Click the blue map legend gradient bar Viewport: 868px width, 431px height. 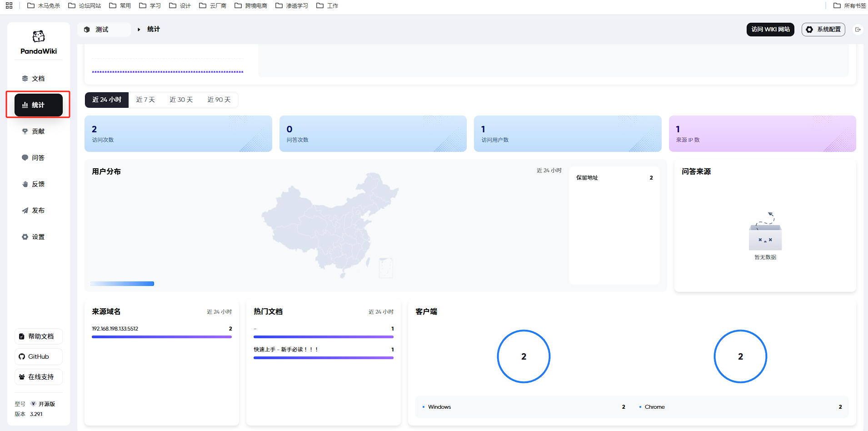click(122, 284)
